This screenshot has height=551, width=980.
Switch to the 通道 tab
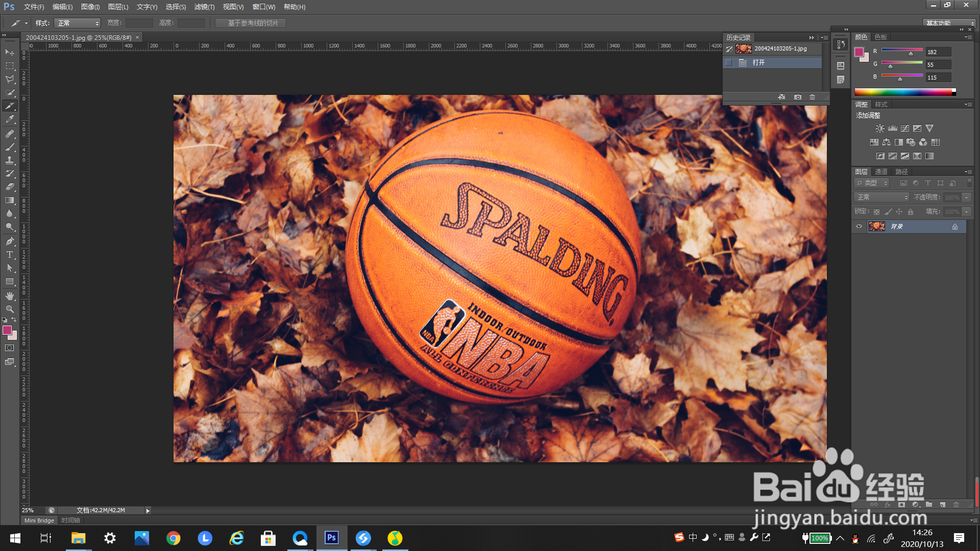(881, 172)
